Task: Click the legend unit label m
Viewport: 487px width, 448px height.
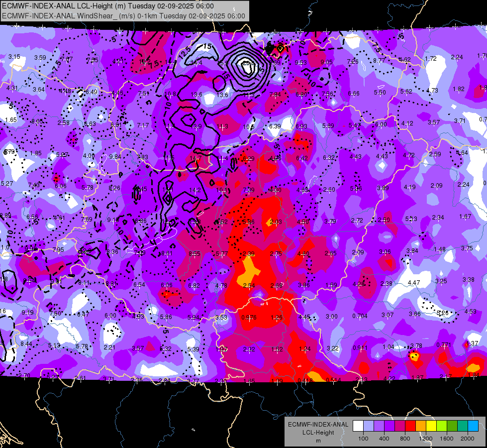Action: tap(318, 441)
